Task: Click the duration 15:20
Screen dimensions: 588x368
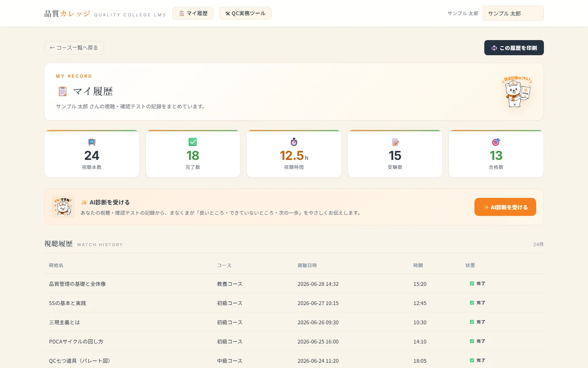Action: (420, 284)
